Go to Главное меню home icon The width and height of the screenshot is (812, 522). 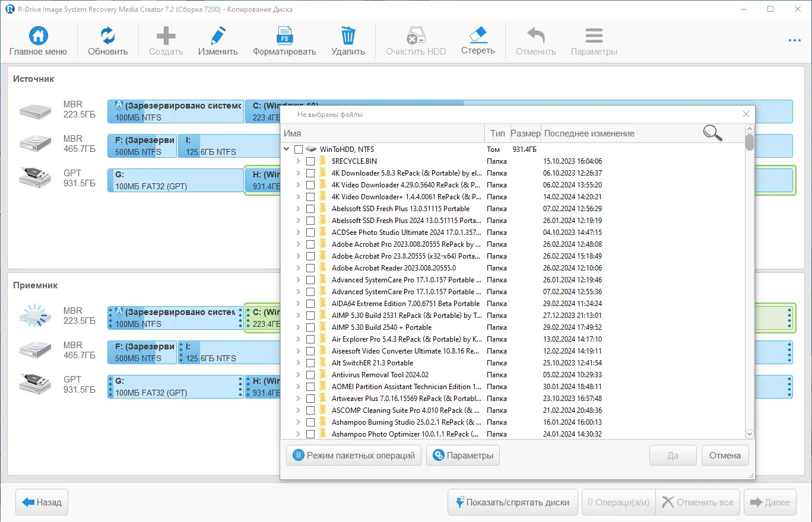[x=38, y=36]
